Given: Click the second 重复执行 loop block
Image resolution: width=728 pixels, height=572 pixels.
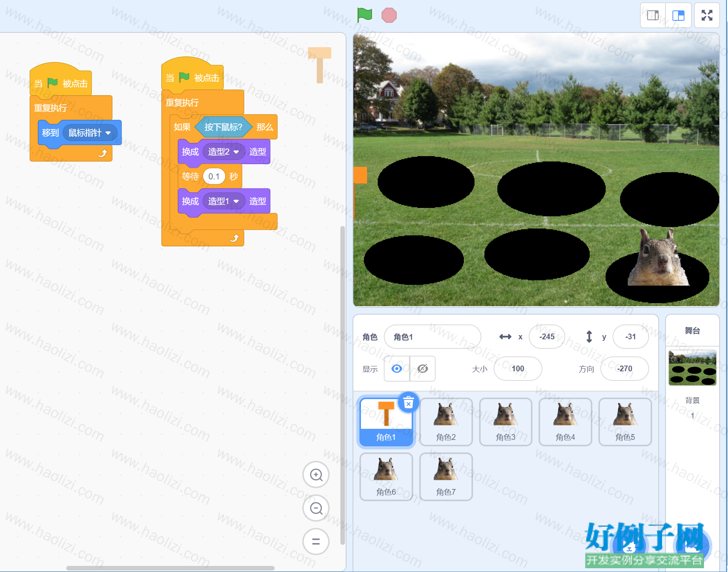Looking at the screenshot, I should click(x=182, y=102).
